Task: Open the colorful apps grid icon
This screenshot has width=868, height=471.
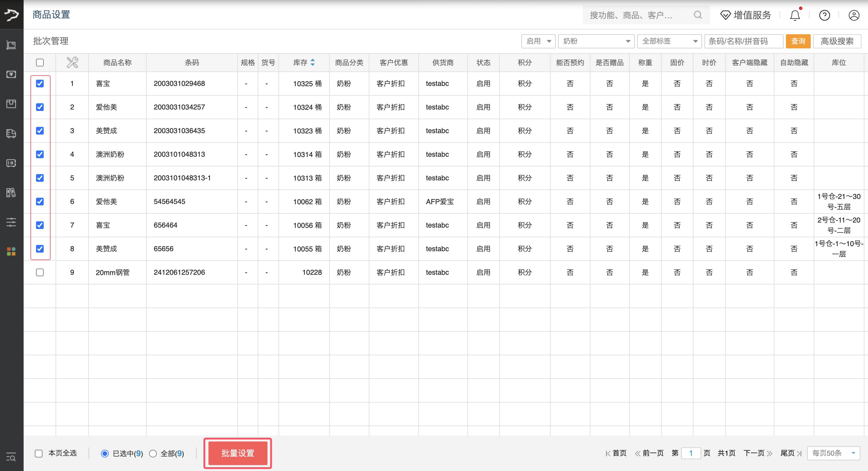Action: point(11,251)
